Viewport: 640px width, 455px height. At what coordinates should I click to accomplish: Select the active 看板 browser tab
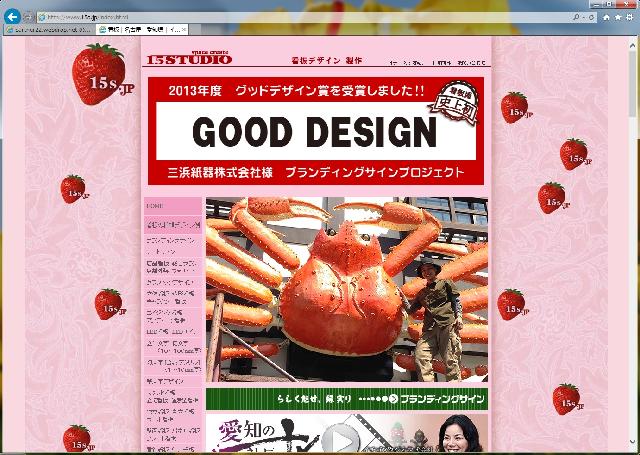click(142, 29)
